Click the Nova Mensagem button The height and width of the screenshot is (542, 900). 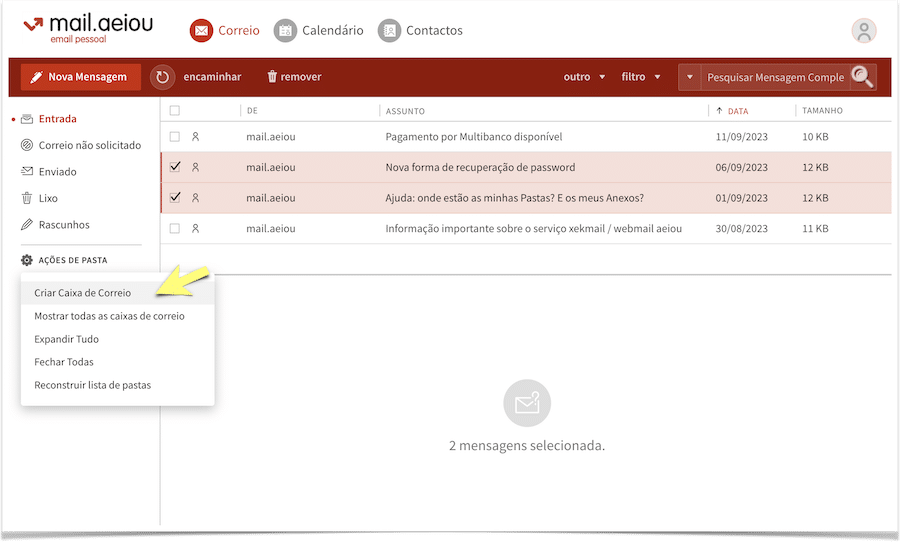pos(81,77)
